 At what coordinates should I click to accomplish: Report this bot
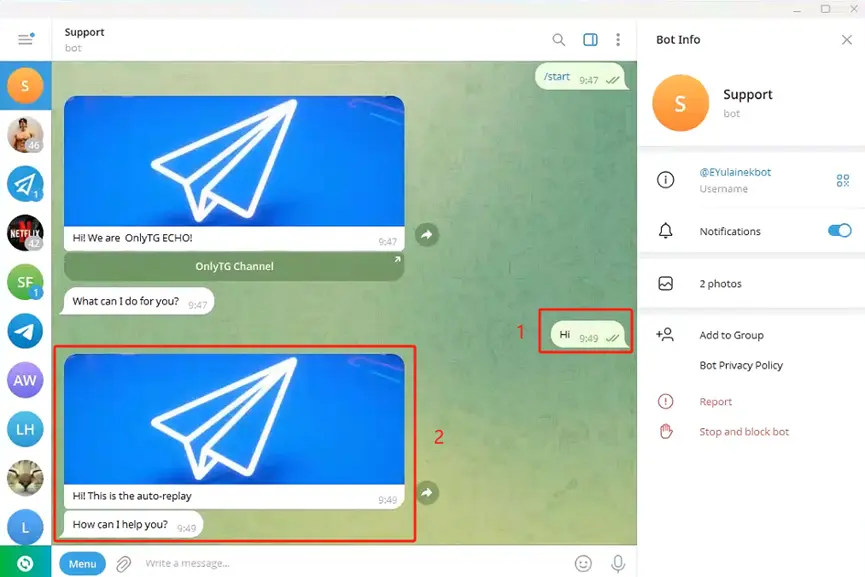715,402
